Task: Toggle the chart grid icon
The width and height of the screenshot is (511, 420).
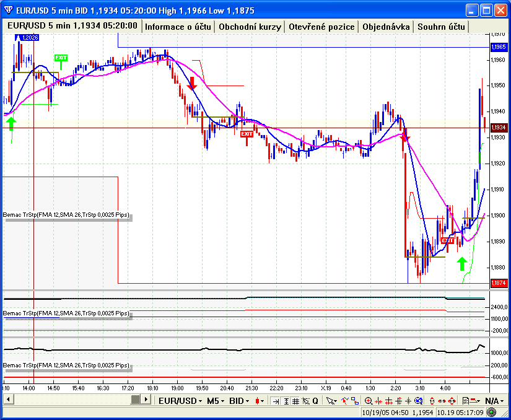Action: pyautogui.click(x=295, y=401)
